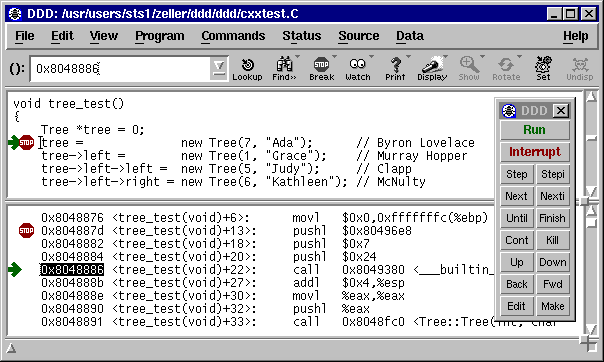Click bug icon in DDD command tool title
This screenshot has height=362, width=604.
tap(509, 111)
